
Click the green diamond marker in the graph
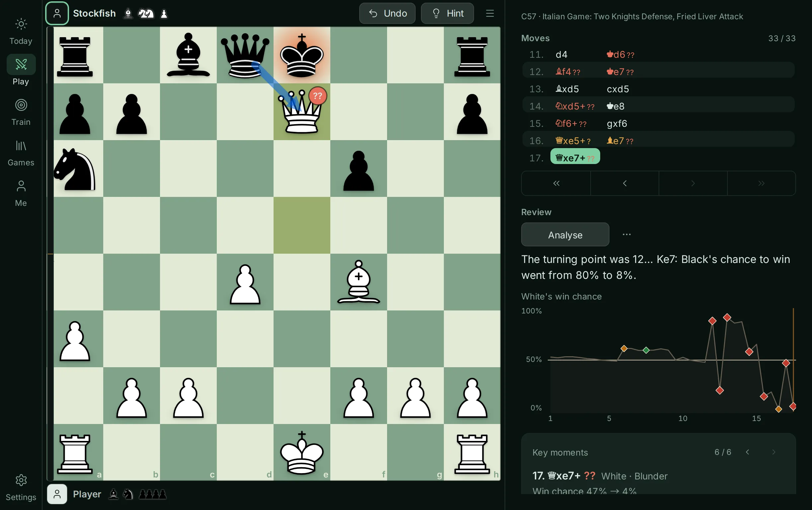coord(646,350)
